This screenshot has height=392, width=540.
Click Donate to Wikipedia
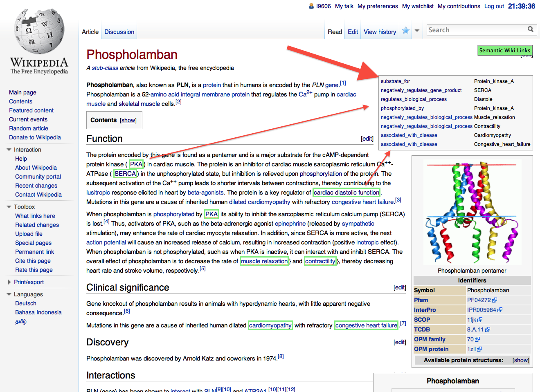click(35, 137)
